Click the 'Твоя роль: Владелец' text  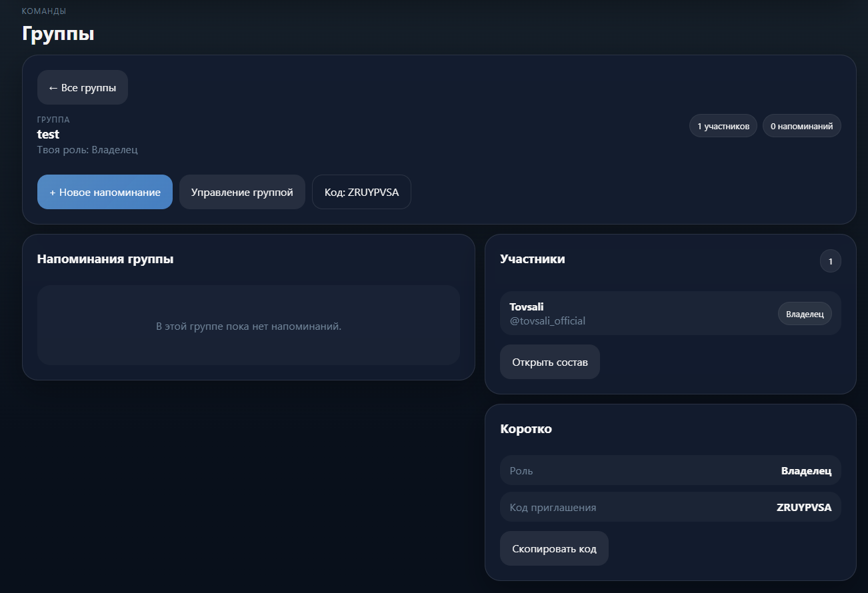point(87,149)
